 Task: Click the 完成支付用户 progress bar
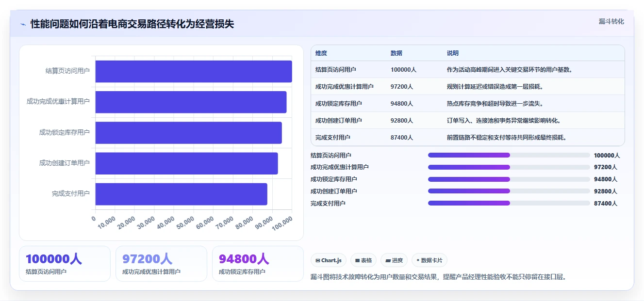509,203
